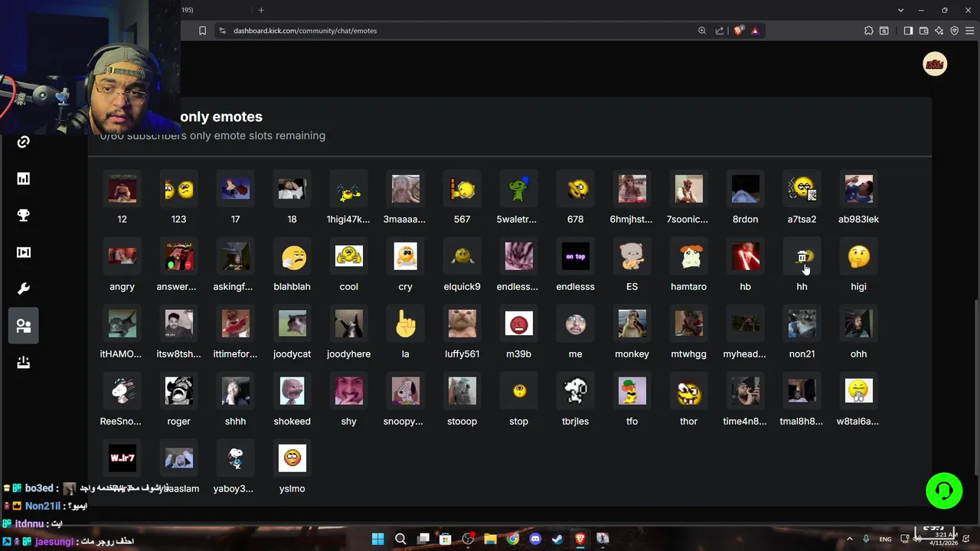Open the Brave Wallet icon
This screenshot has height=551, width=980.
point(924,31)
